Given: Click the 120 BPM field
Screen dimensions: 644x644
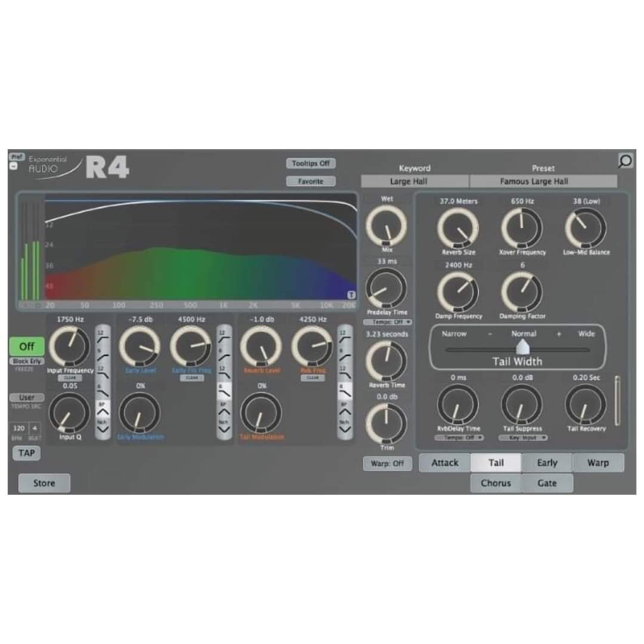Looking at the screenshot, I should click(19, 428).
